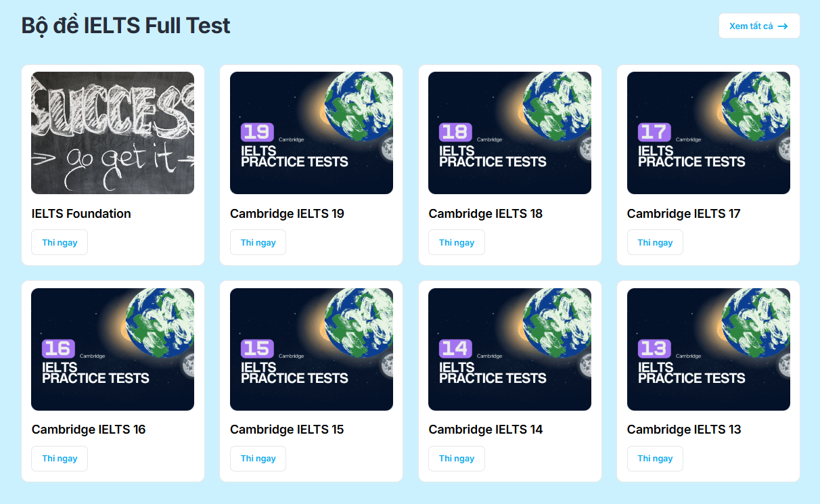820x504 pixels.
Task: Select the Cambridge IELTS 18 title
Action: tap(486, 214)
